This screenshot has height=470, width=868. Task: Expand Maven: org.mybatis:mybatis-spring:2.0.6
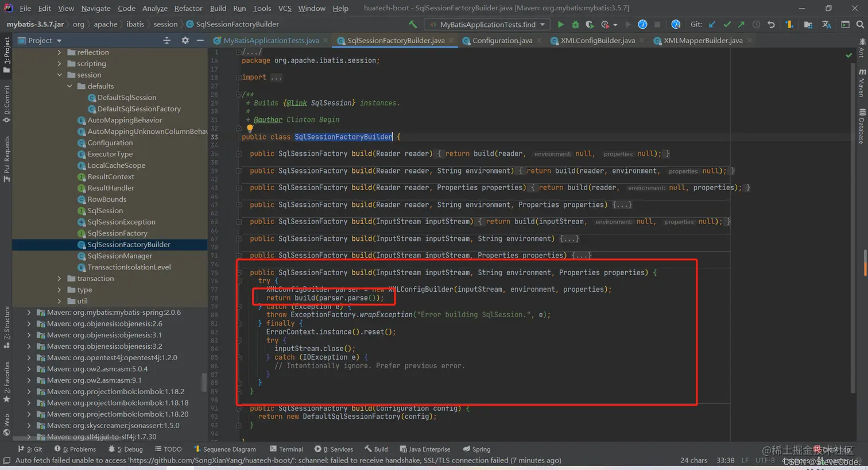click(x=29, y=313)
